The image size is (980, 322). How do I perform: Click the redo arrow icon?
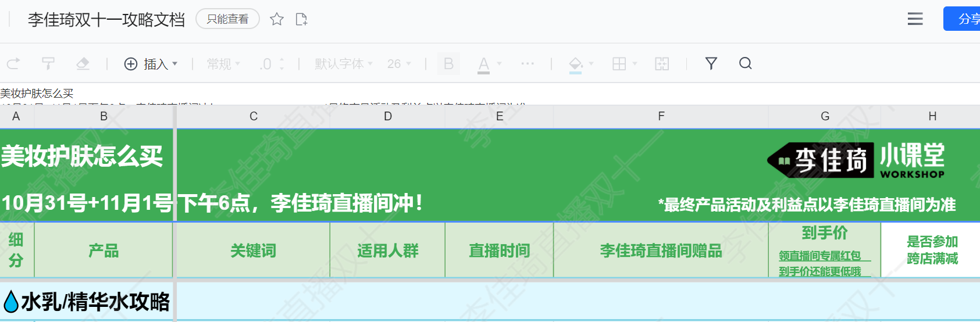[13, 63]
